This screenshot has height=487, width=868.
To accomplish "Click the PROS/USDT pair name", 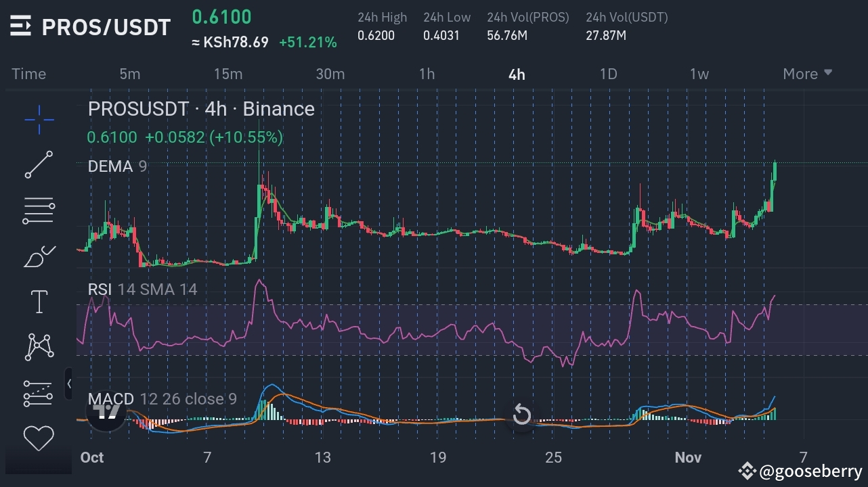I will coord(105,27).
